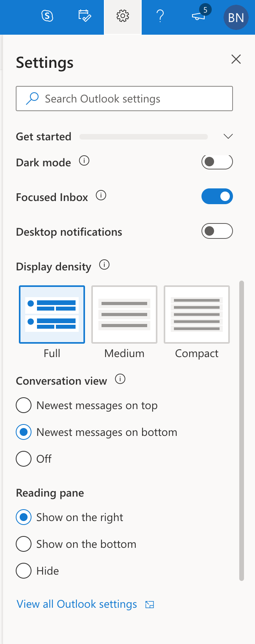Choose the Compact display density option
Screen dimensions: 255x644
(x=197, y=315)
